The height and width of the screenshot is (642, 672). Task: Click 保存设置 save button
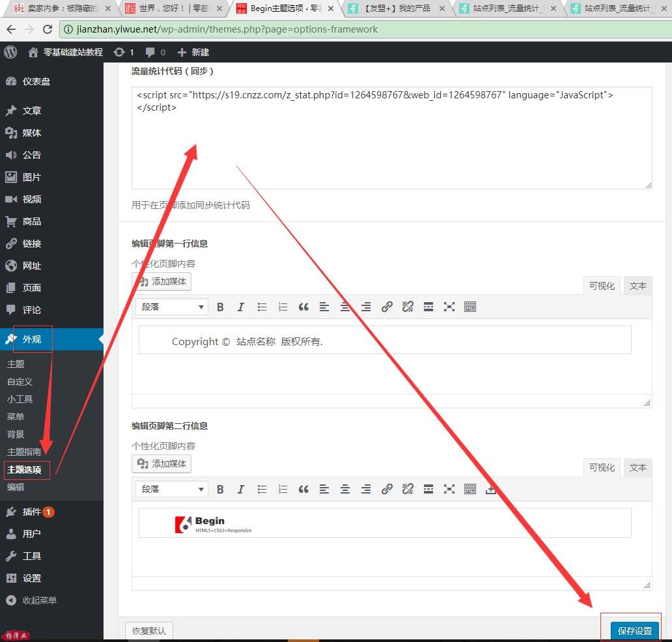(x=635, y=631)
